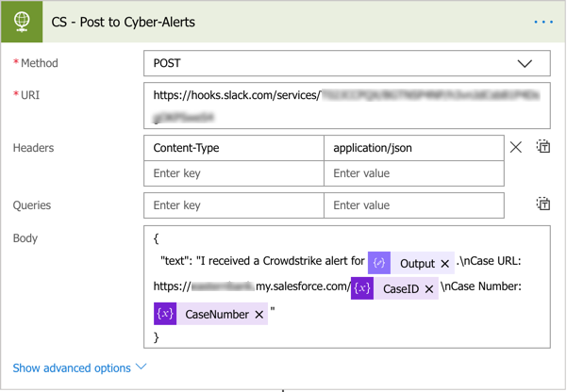Delete the Content-Type header row
Image resolution: width=567 pixels, height=392 pixels.
516,147
